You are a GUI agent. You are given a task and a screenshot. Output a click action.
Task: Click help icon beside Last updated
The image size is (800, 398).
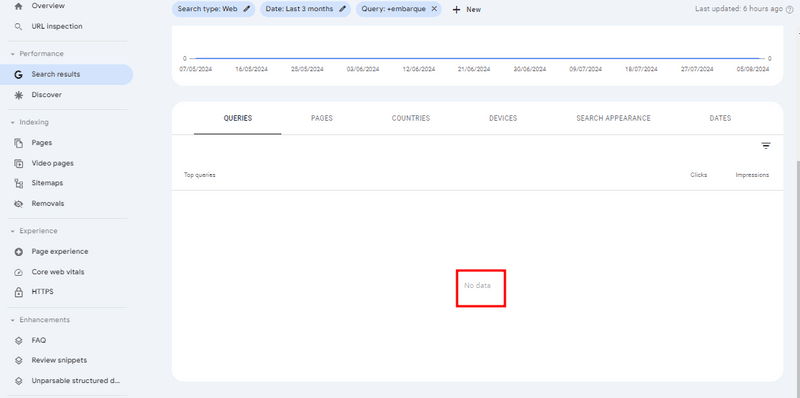pyautogui.click(x=790, y=9)
